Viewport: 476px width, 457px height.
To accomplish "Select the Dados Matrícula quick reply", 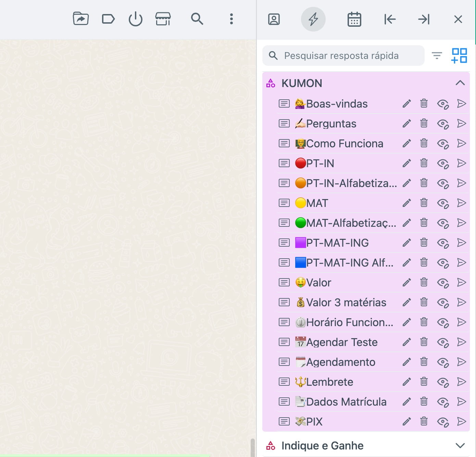I will tap(346, 402).
